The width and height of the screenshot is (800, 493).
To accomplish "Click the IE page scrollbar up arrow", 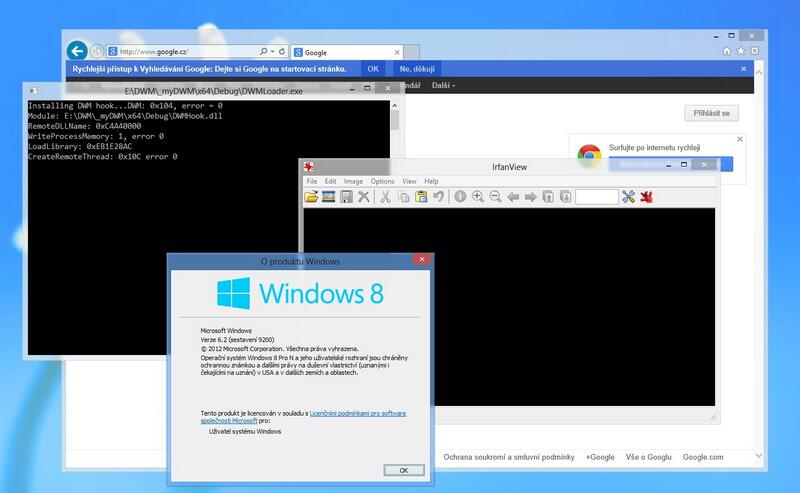I will pyautogui.click(x=759, y=73).
